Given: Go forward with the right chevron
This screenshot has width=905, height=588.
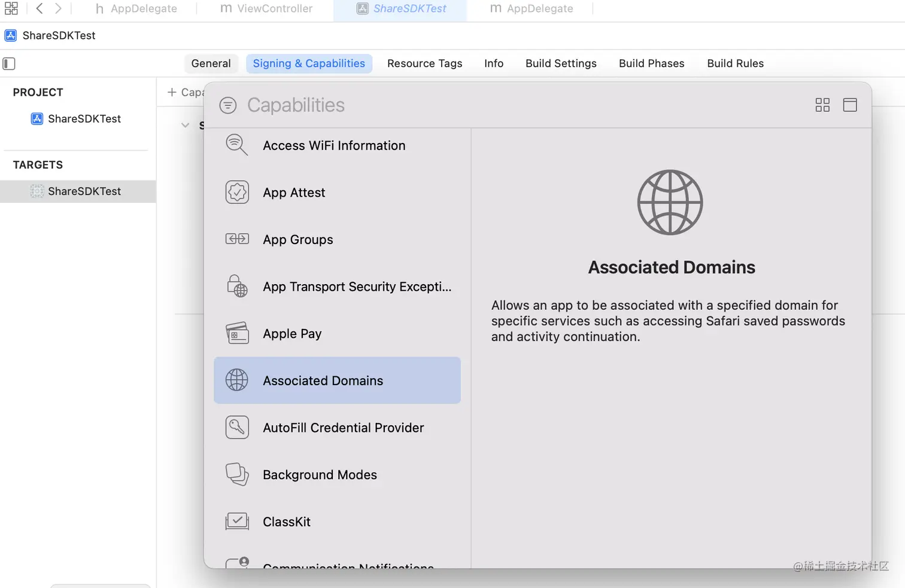Looking at the screenshot, I should (58, 8).
